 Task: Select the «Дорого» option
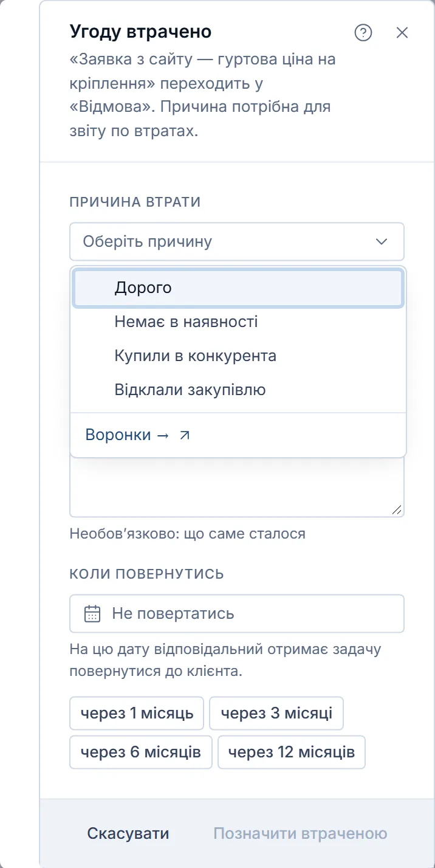tap(238, 288)
